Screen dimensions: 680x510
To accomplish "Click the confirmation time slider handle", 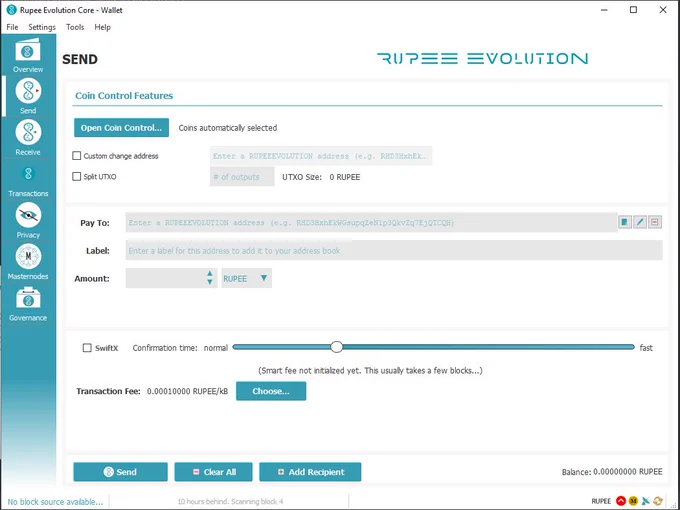I will click(337, 347).
